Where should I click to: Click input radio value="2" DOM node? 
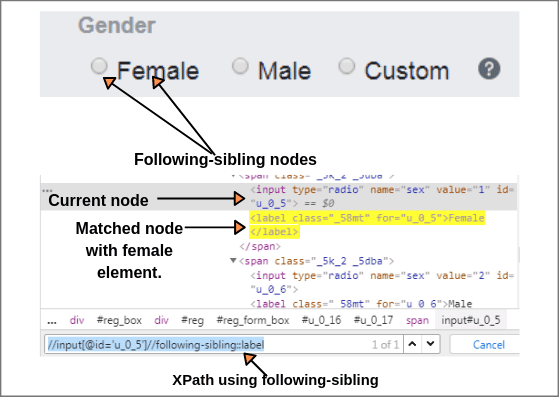(382, 282)
